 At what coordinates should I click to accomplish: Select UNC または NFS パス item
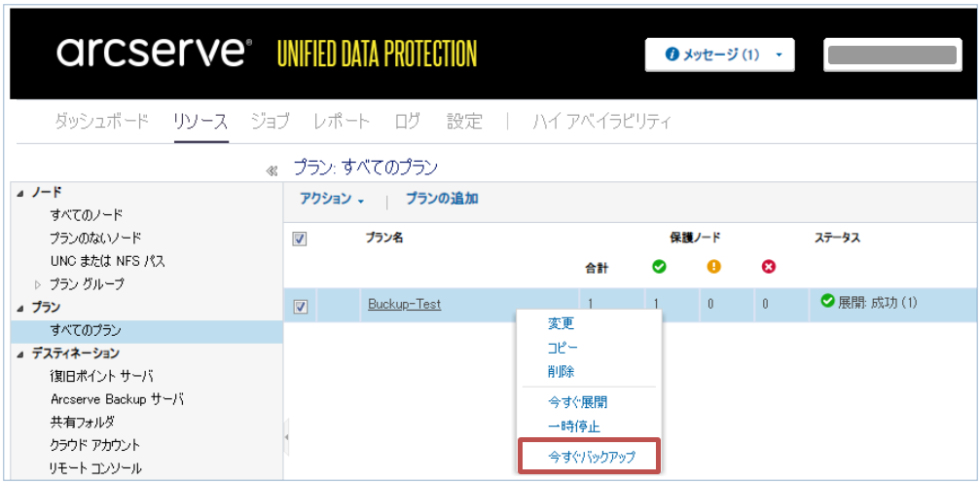click(107, 261)
